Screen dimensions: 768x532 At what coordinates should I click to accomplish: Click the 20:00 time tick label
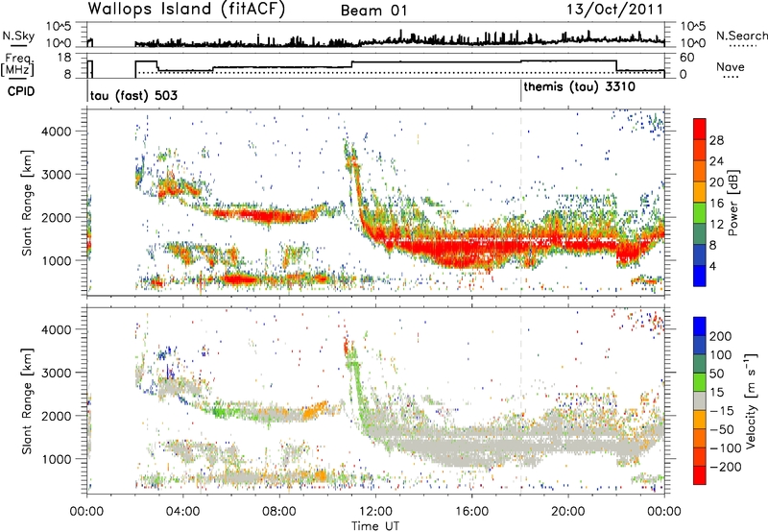tap(567, 512)
